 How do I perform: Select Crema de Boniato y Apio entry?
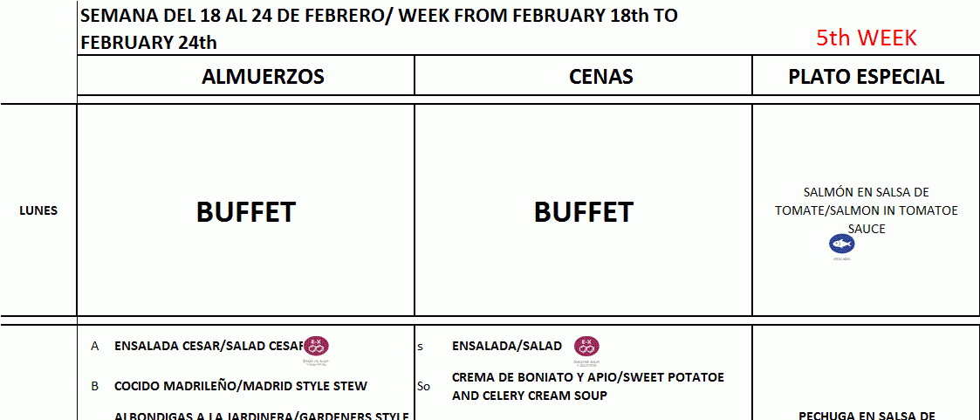(588, 386)
